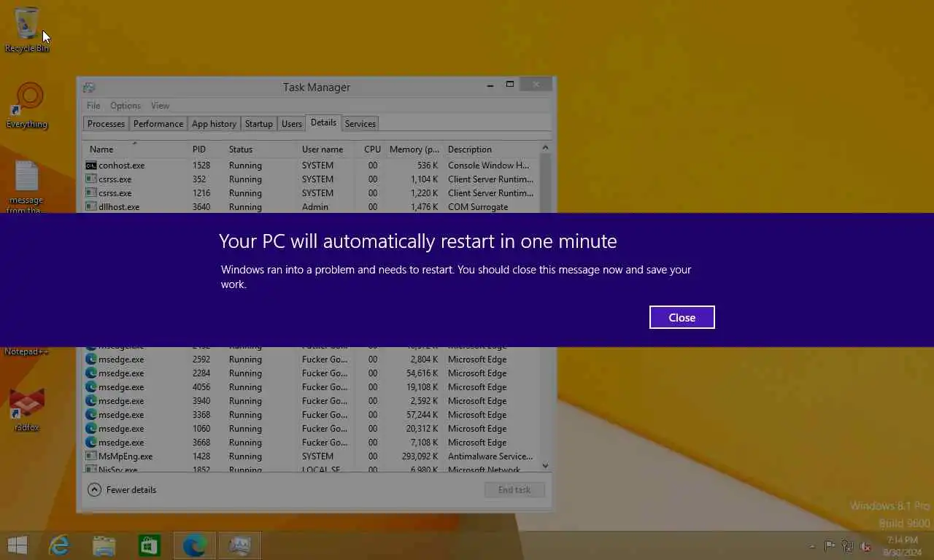934x560 pixels.
Task: Open the Options menu in Task Manager
Action: point(126,106)
